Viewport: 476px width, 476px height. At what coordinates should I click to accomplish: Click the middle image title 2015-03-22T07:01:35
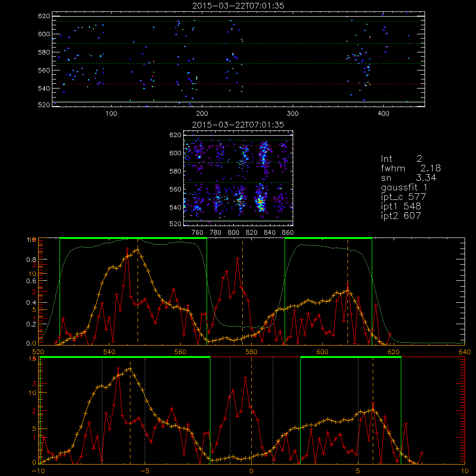click(238, 125)
